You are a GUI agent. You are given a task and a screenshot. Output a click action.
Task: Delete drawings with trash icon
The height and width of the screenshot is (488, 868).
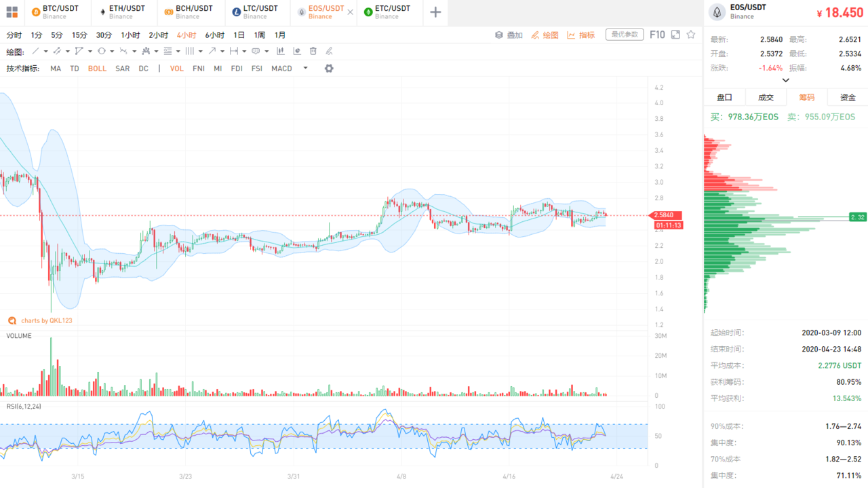(x=313, y=51)
